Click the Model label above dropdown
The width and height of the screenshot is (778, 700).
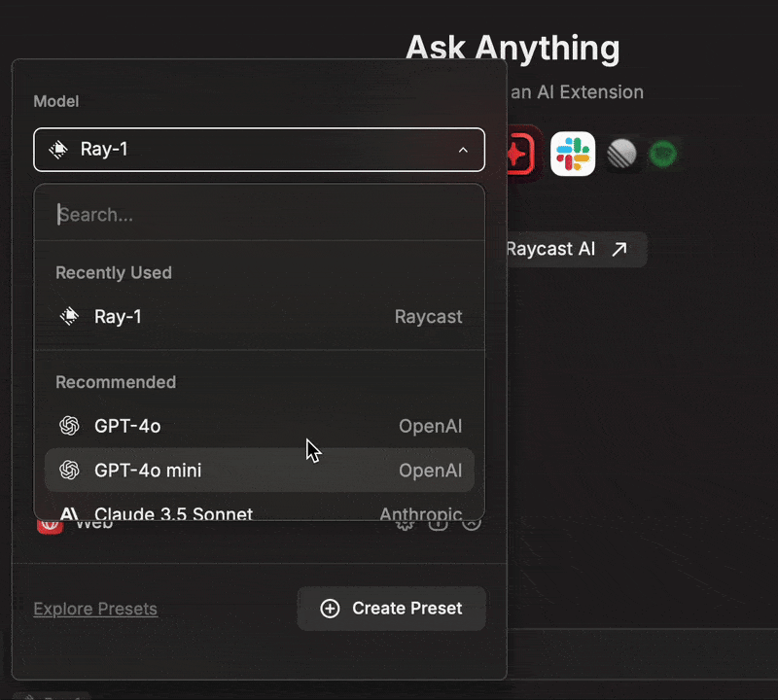click(x=56, y=101)
